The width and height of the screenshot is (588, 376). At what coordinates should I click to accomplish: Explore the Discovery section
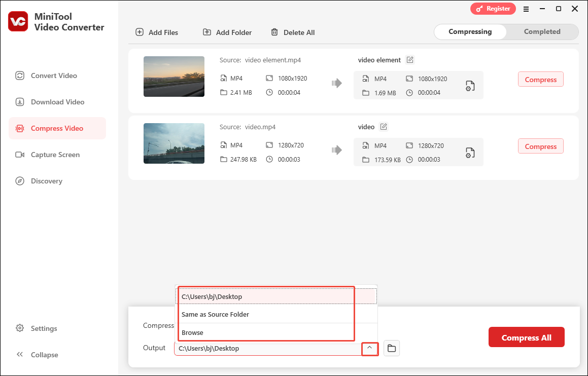tap(46, 180)
